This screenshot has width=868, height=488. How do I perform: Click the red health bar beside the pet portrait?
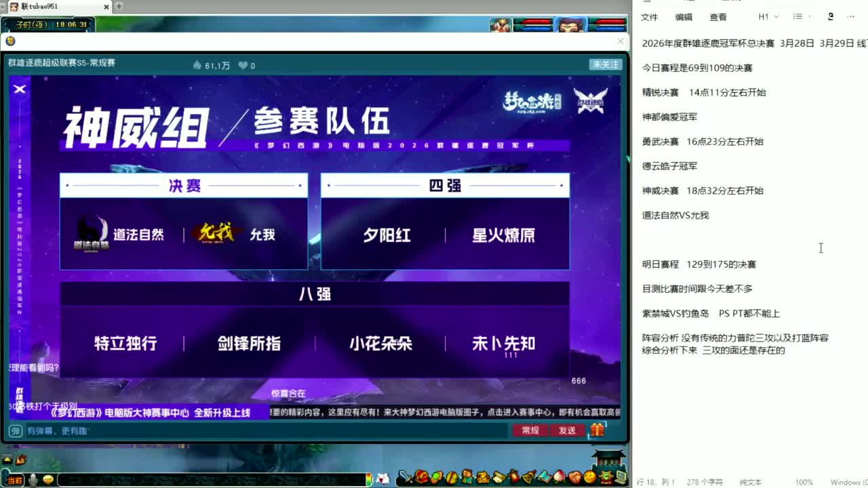[x=534, y=22]
